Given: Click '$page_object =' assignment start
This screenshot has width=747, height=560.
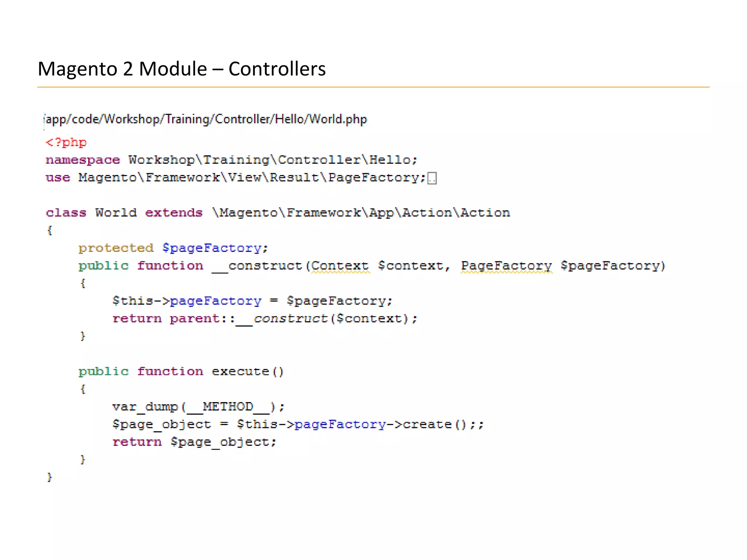Looking at the screenshot, I should pos(170,424).
